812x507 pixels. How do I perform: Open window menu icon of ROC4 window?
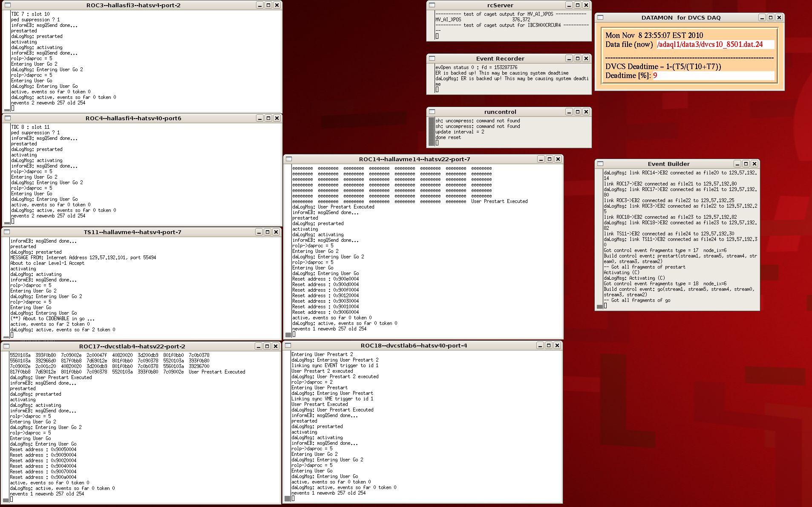(x=8, y=118)
